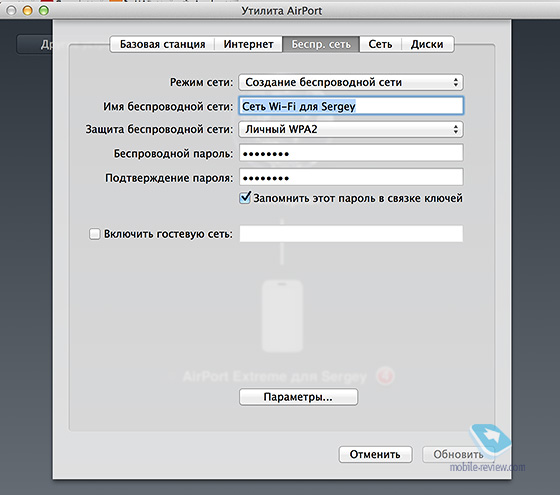Click the green zoom window button
This screenshot has height=495, width=560.
point(44,10)
